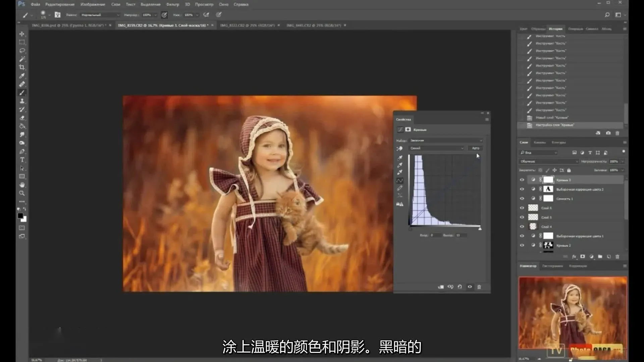Hide the Кривые 3 layer

coord(522,180)
